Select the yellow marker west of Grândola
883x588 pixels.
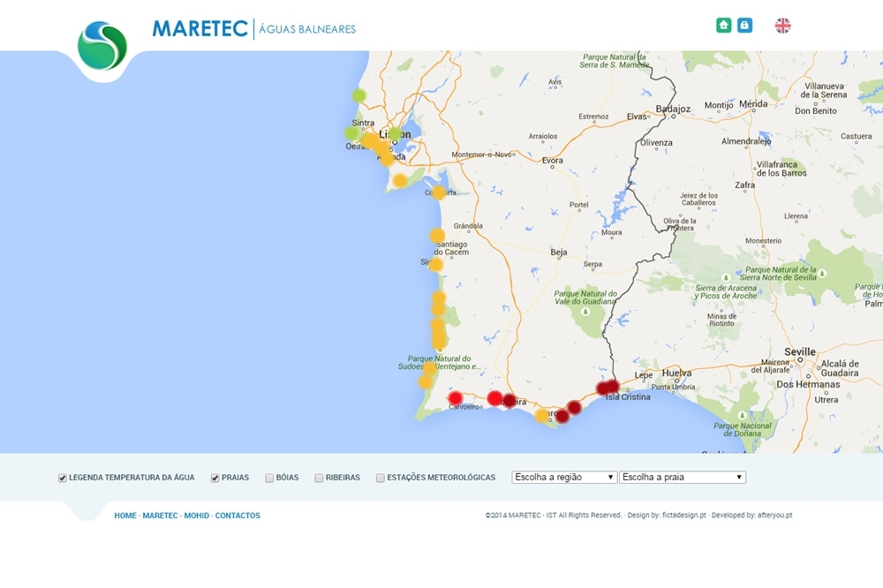coord(437,236)
